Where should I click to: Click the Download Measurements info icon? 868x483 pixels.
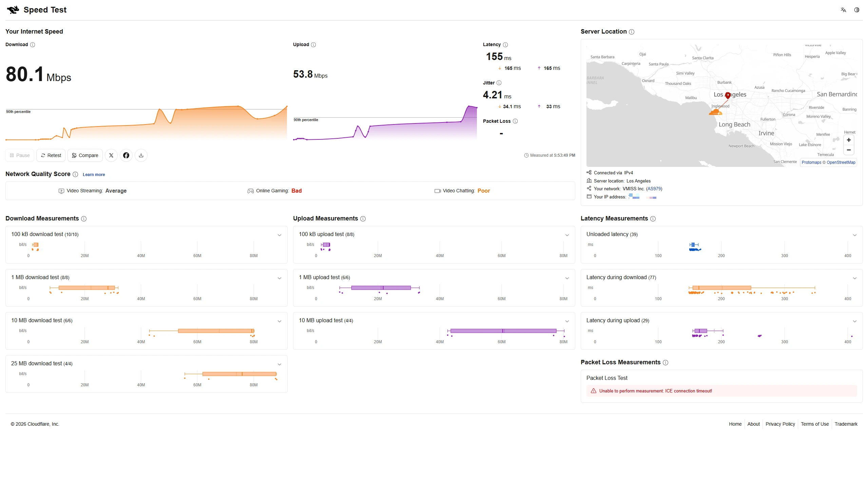click(x=84, y=219)
